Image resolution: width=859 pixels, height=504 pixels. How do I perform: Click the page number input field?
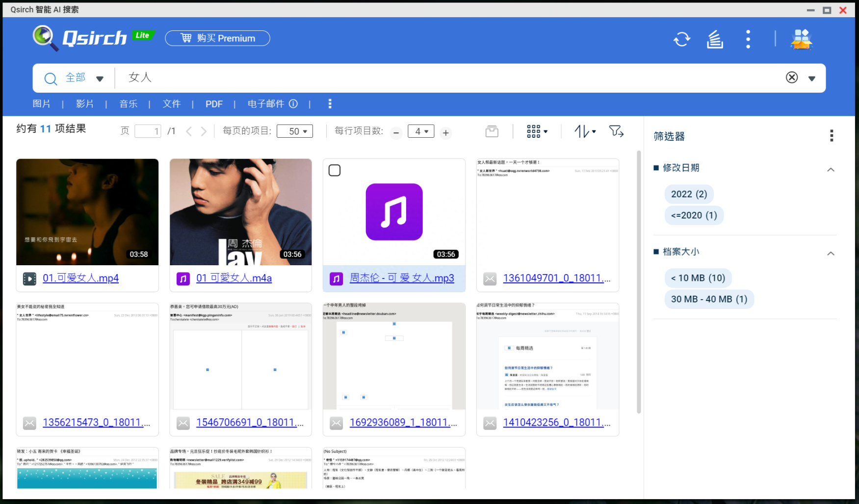(148, 131)
